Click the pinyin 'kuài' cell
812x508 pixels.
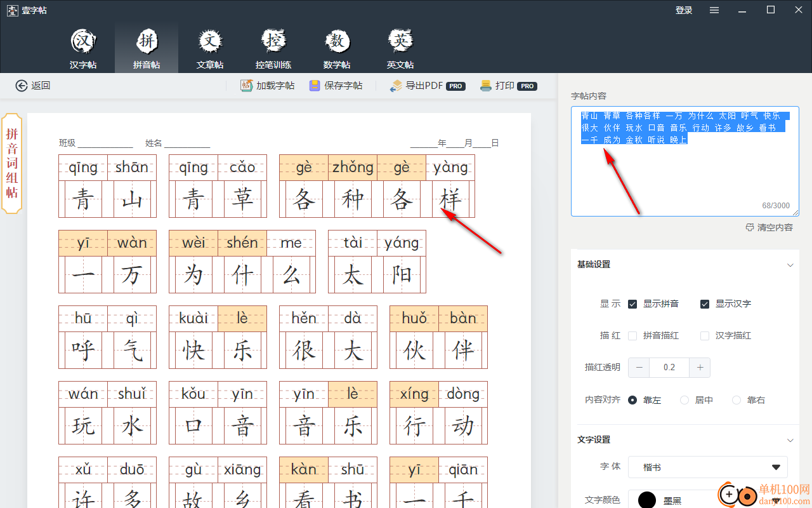coord(193,319)
